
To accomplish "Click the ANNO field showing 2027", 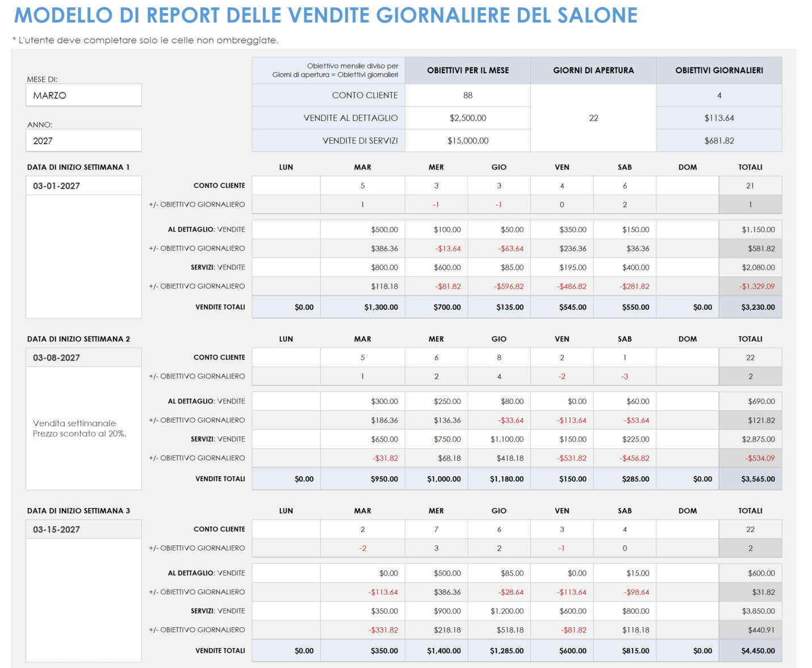I will click(x=83, y=141).
